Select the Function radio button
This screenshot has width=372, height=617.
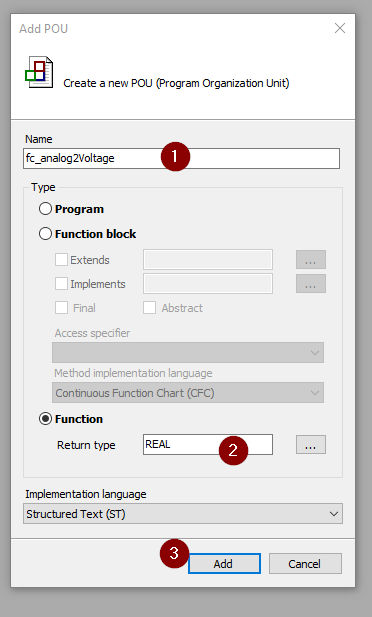(45, 419)
